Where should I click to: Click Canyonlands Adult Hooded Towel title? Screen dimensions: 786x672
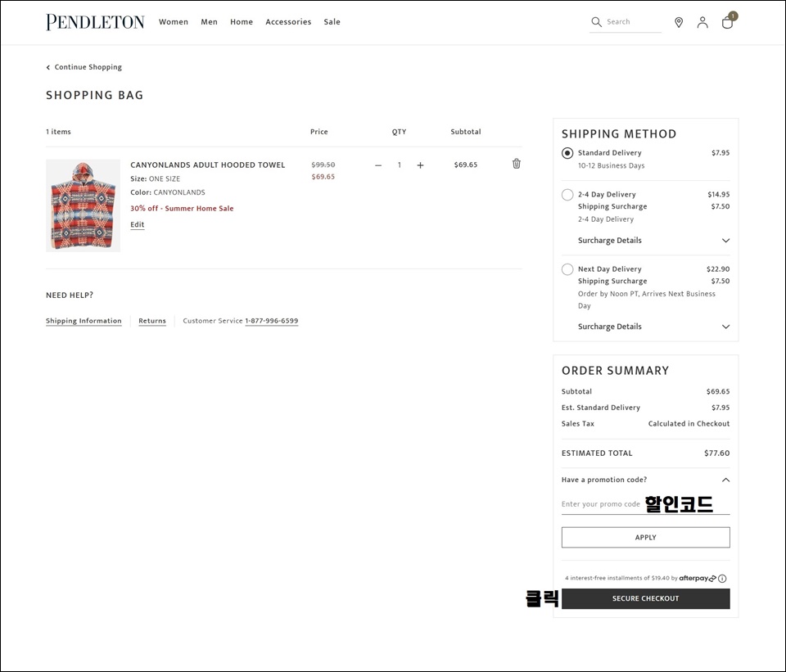click(207, 165)
